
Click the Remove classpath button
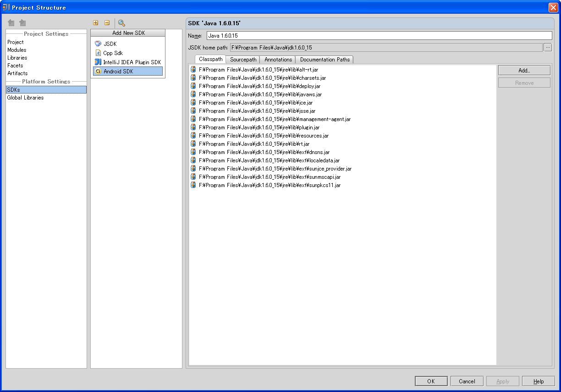(524, 83)
